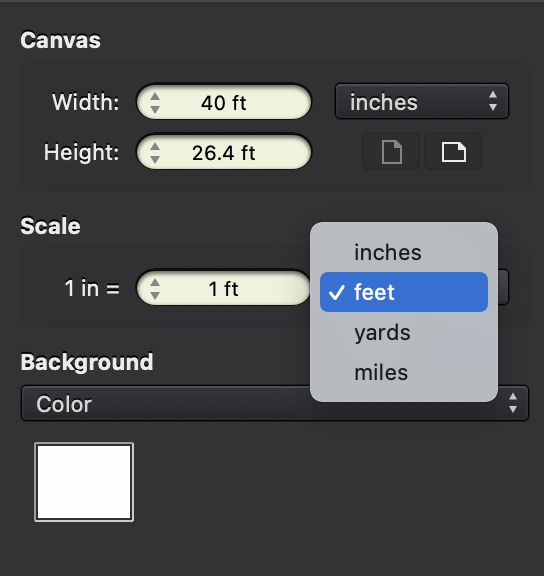Decrease scale value with down arrow

[x=155, y=295]
